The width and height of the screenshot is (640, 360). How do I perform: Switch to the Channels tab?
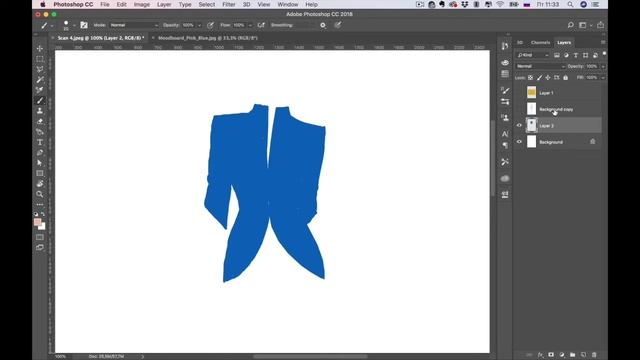pos(540,42)
